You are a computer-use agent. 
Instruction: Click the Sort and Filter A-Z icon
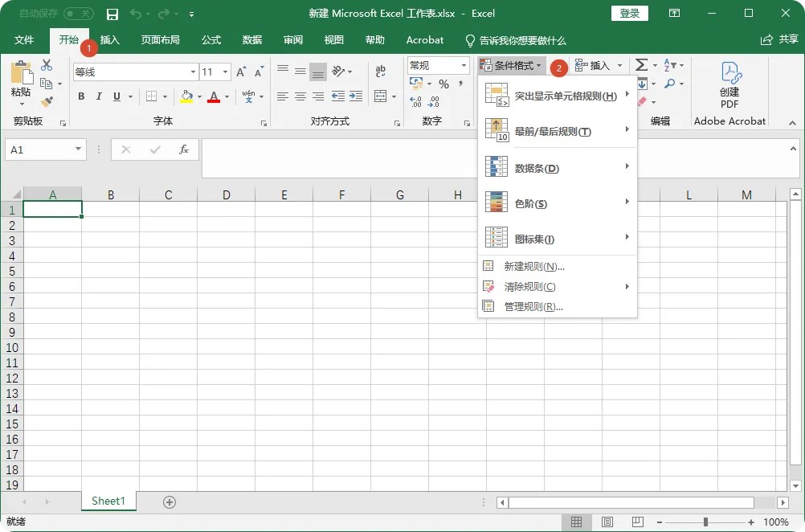[x=670, y=65]
